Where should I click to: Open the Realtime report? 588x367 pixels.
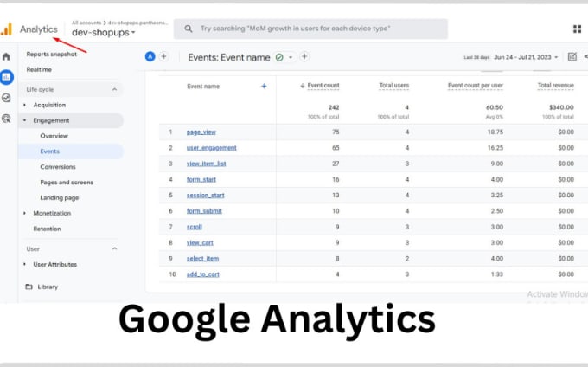pyautogui.click(x=39, y=69)
